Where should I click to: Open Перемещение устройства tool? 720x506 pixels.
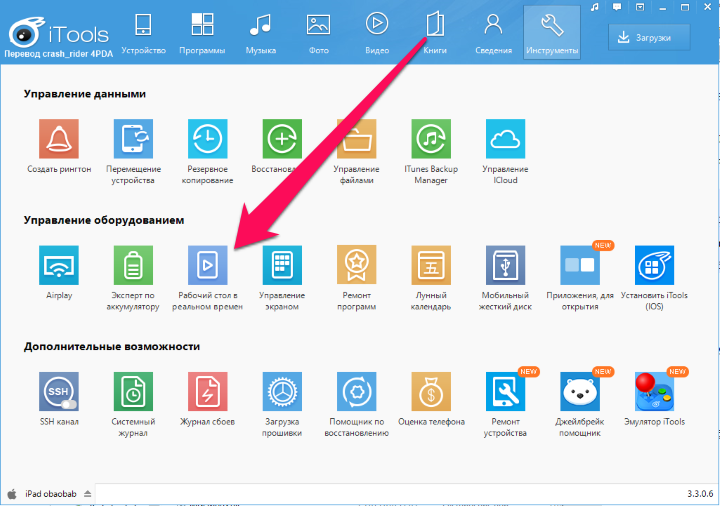pyautogui.click(x=133, y=139)
